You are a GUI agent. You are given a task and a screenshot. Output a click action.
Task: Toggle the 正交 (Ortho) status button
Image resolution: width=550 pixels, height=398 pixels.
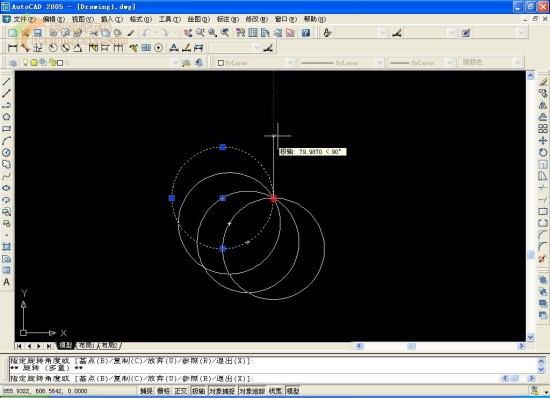click(181, 391)
